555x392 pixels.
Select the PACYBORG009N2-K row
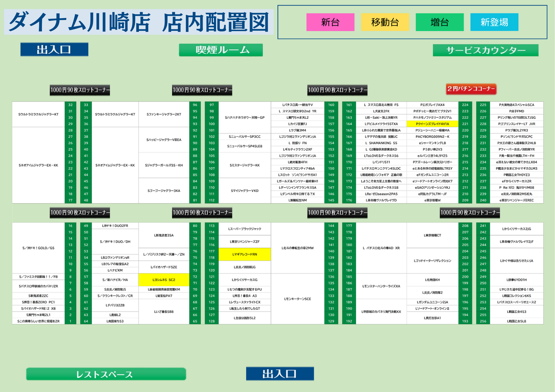[432, 136]
